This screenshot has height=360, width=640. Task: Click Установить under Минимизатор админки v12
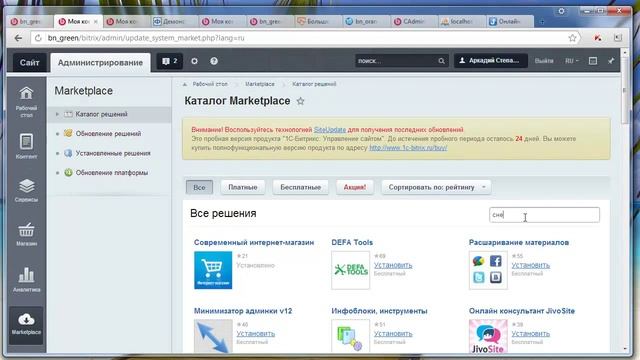pos(256,334)
